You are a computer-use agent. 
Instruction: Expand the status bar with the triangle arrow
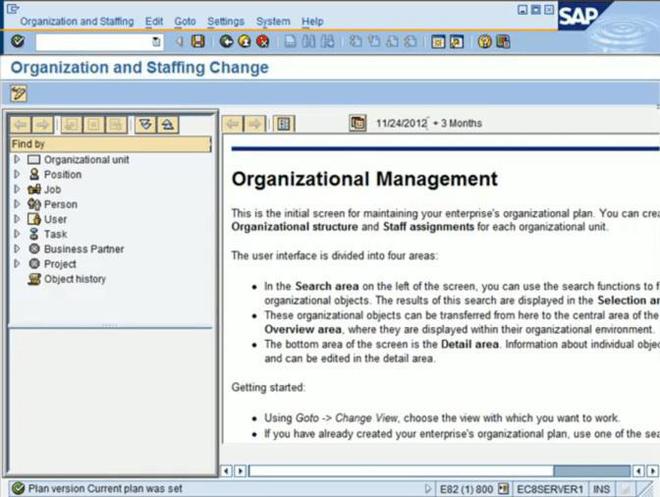[x=428, y=489]
